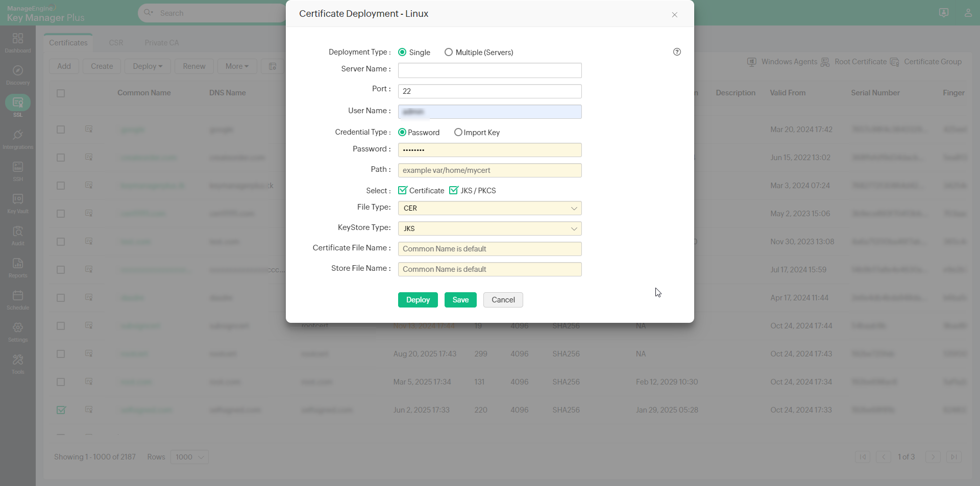Click the green Deploy button
980x486 pixels.
pyautogui.click(x=418, y=300)
